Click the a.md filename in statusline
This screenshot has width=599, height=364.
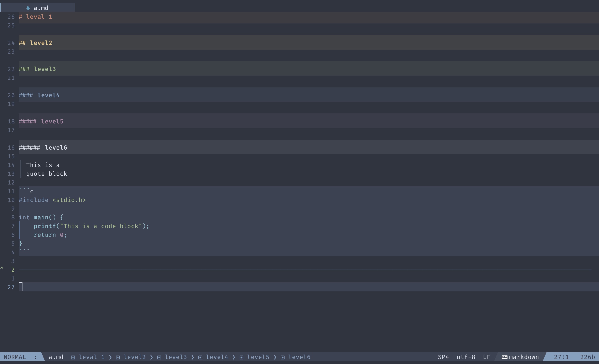click(56, 357)
